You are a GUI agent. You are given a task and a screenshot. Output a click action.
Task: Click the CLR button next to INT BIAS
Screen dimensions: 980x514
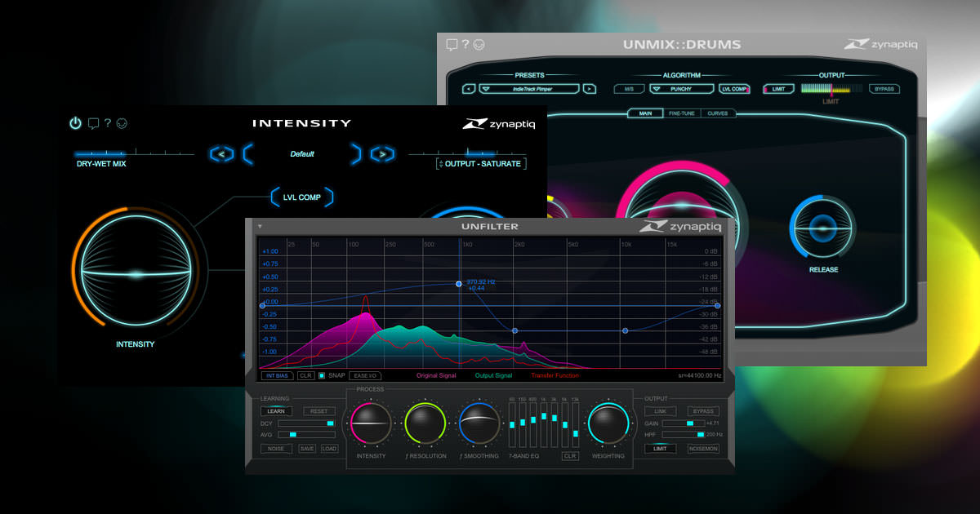(305, 376)
